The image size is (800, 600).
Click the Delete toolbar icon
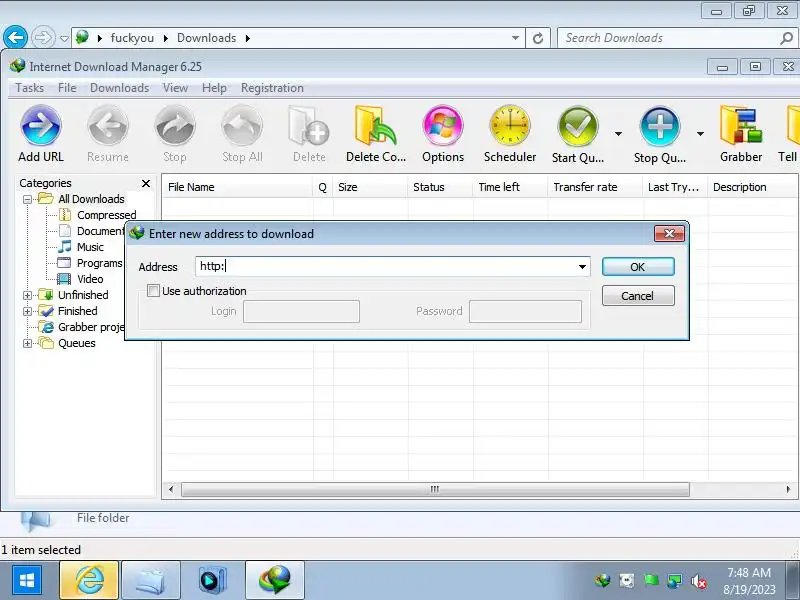pos(309,126)
